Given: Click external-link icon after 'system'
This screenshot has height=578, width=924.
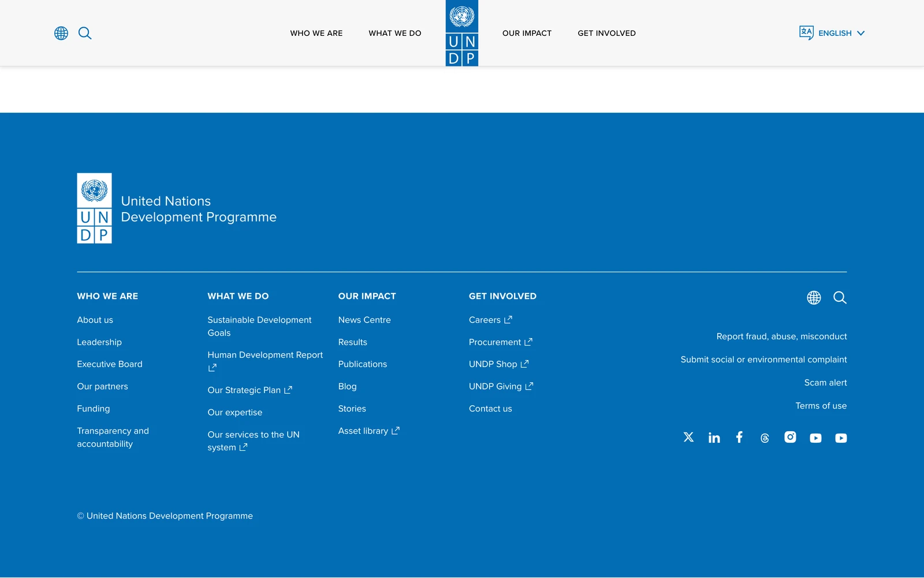Looking at the screenshot, I should [x=243, y=447].
